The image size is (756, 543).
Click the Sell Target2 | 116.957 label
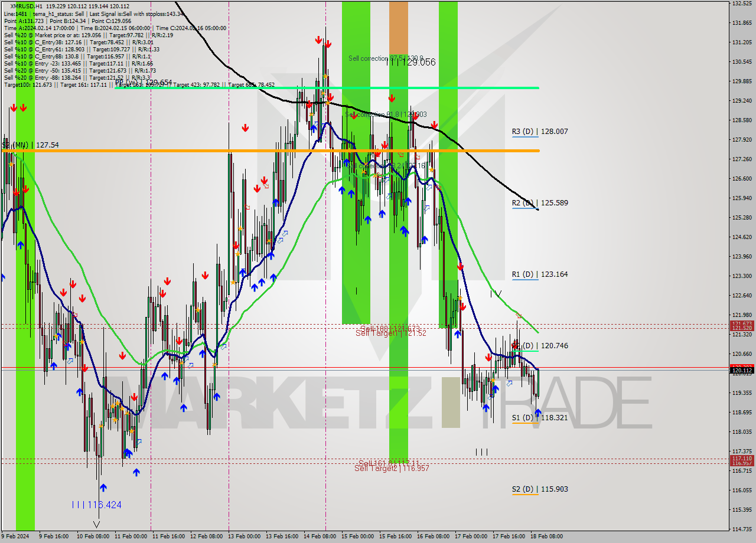(392, 468)
